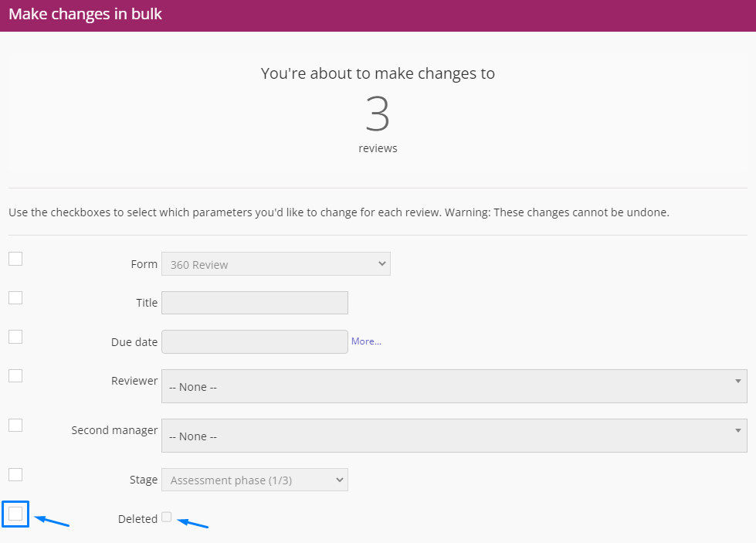Tick the highlighted checkbox on the Deleted row
Viewport: 756px width, 543px height.
click(x=15, y=514)
